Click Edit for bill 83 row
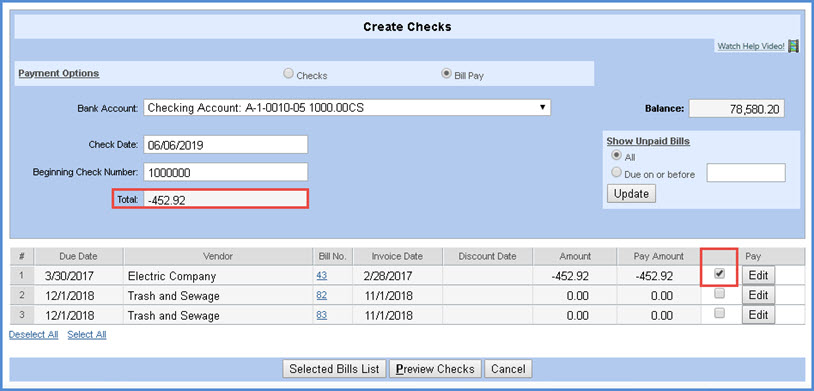Viewport: 814px width, 391px height. 758,315
